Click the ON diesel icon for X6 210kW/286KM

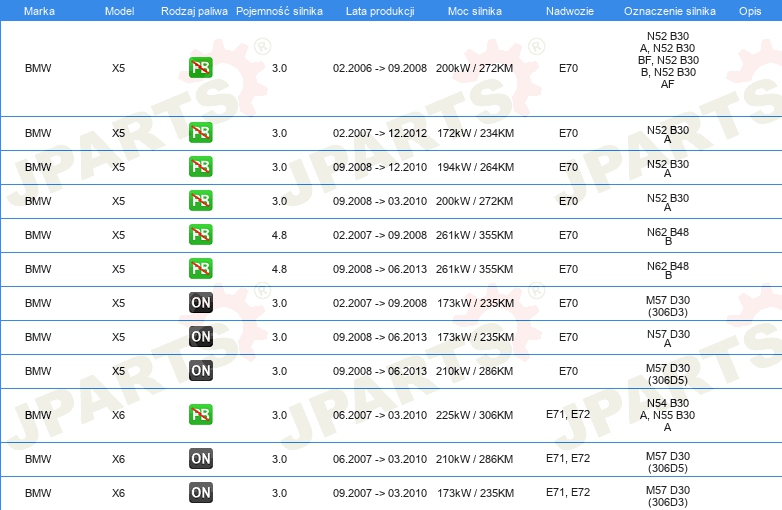(x=200, y=459)
